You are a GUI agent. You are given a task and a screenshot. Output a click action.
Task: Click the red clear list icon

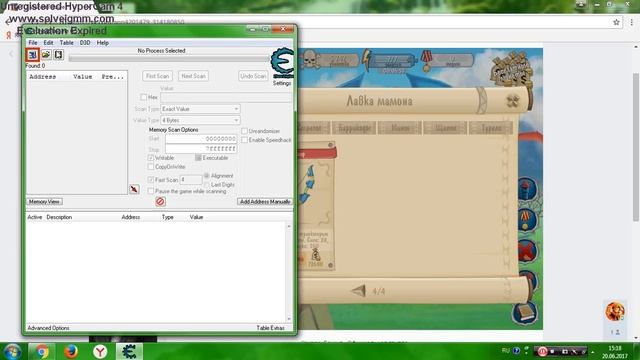click(160, 201)
